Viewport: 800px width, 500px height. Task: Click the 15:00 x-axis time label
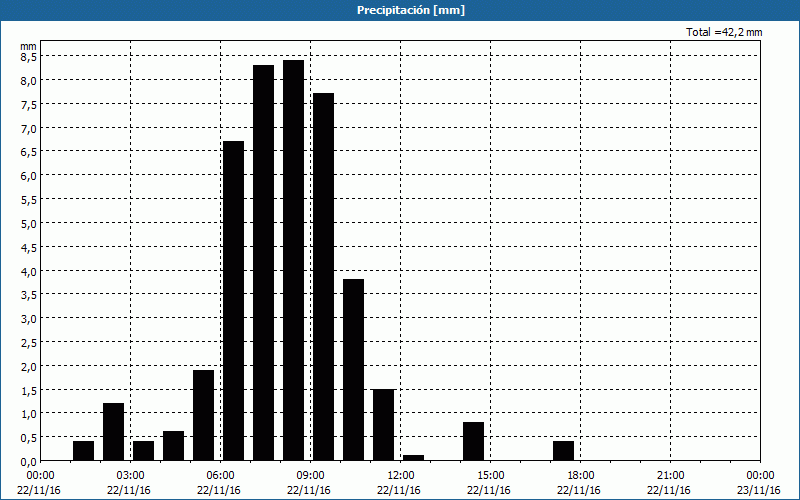click(491, 476)
